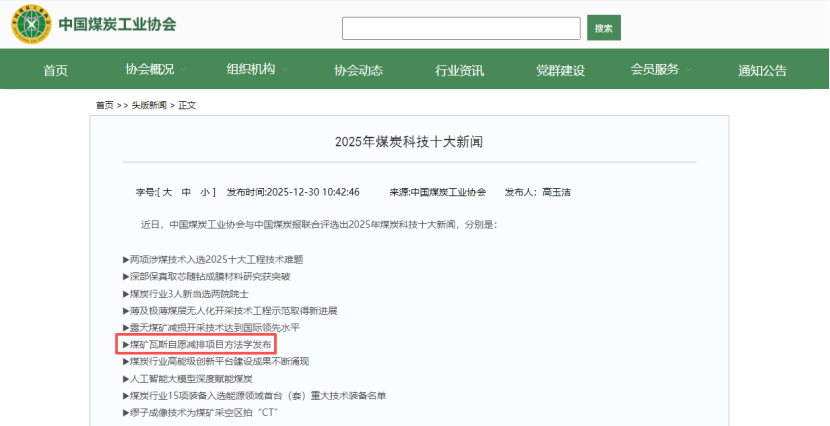
Task: Select the 党群建设 navigation item
Action: (560, 70)
